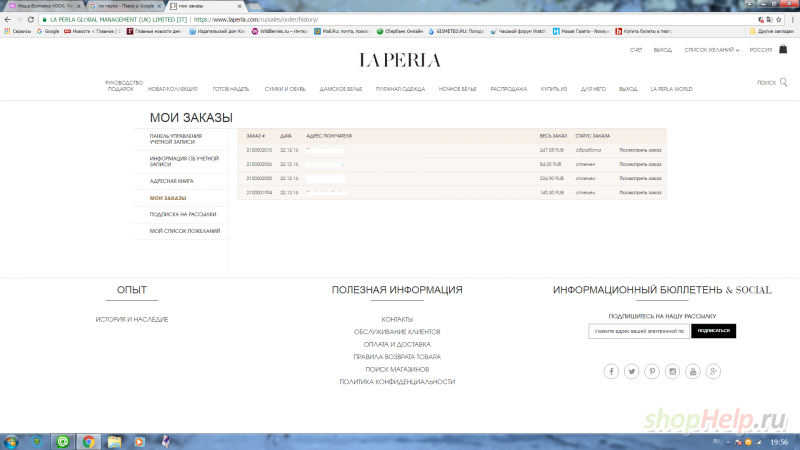Click the Подписаться button
The image size is (800, 450).
713,331
